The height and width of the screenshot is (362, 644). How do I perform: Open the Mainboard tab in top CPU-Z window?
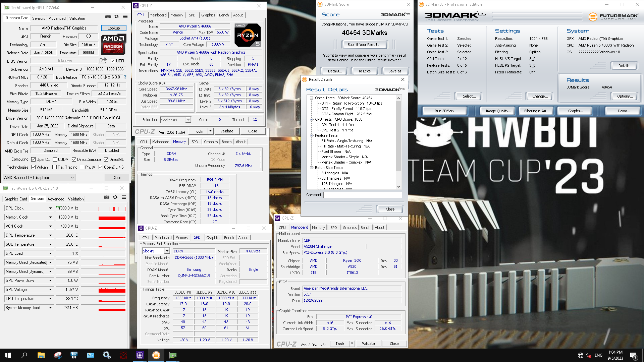158,15
